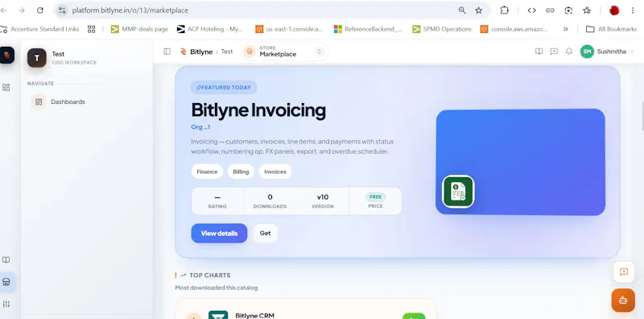This screenshot has height=319, width=644.
Task: Open the settings sliders rail icon
Action: (x=6, y=304)
